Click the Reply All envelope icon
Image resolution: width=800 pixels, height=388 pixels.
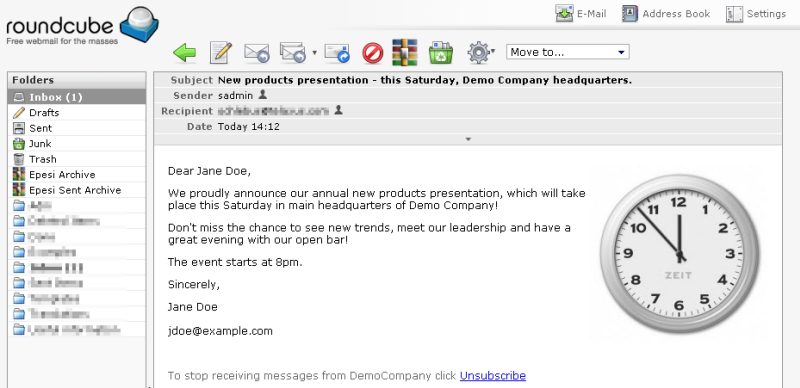click(x=293, y=53)
